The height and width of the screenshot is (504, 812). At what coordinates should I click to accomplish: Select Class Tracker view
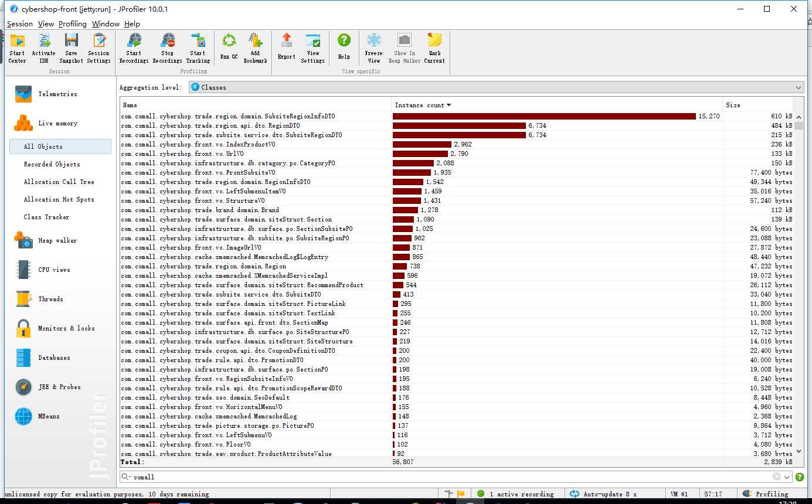coord(46,217)
